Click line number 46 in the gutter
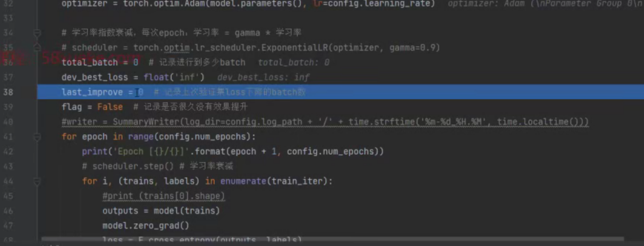 8,211
